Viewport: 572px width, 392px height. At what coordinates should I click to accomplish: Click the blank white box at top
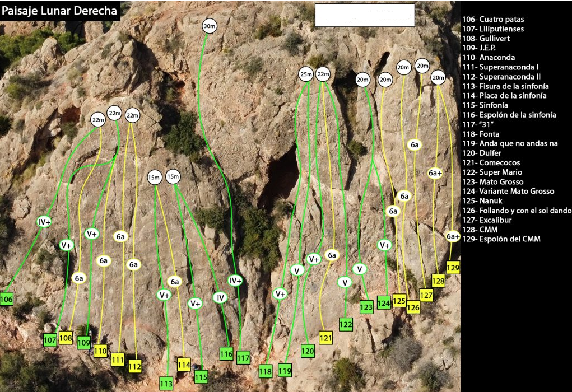364,15
